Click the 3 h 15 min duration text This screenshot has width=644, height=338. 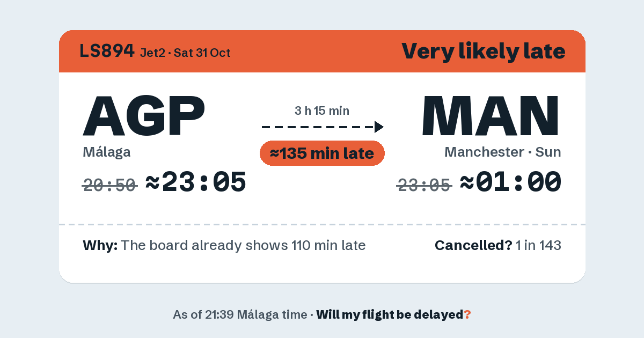pos(322,111)
